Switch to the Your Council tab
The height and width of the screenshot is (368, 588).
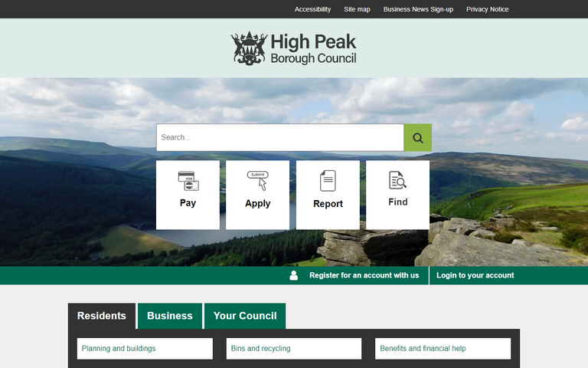coord(245,316)
